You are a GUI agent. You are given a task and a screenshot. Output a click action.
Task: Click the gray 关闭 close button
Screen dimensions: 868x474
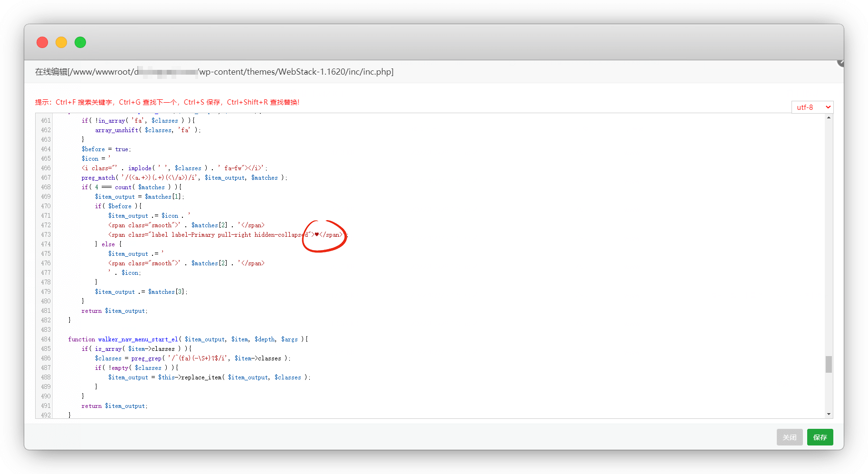click(789, 437)
